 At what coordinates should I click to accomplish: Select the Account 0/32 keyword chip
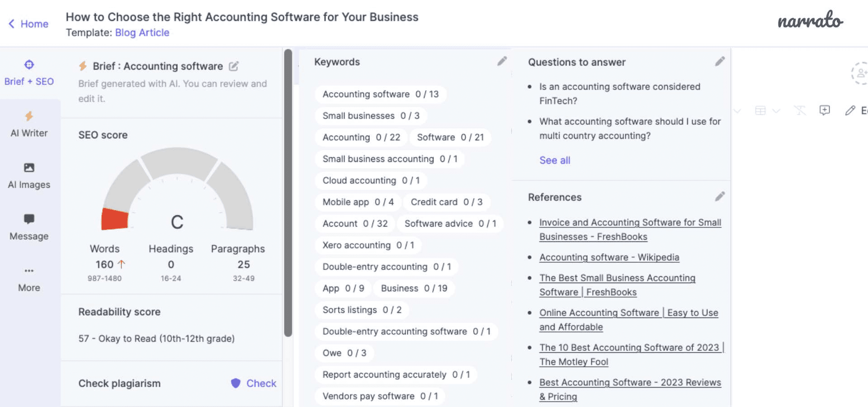(x=355, y=224)
